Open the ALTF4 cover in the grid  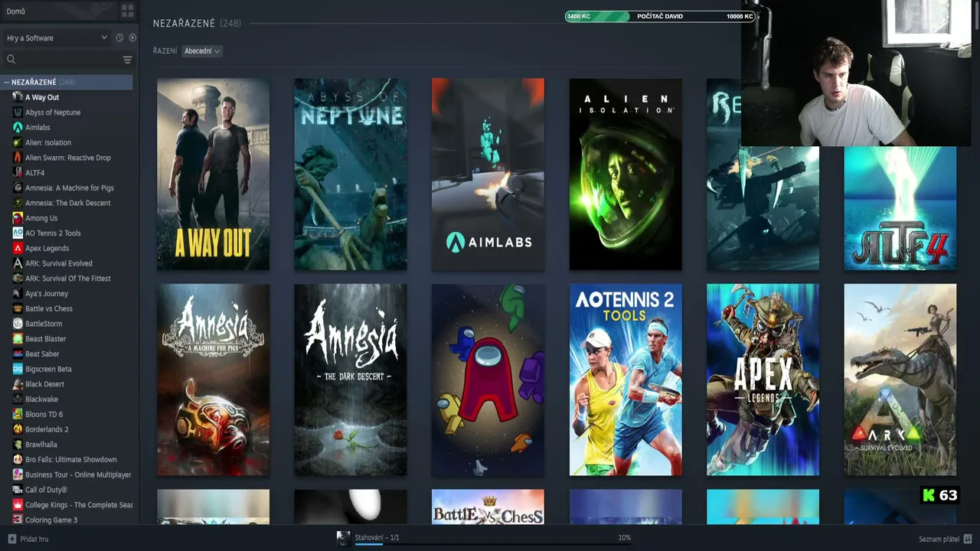(900, 208)
